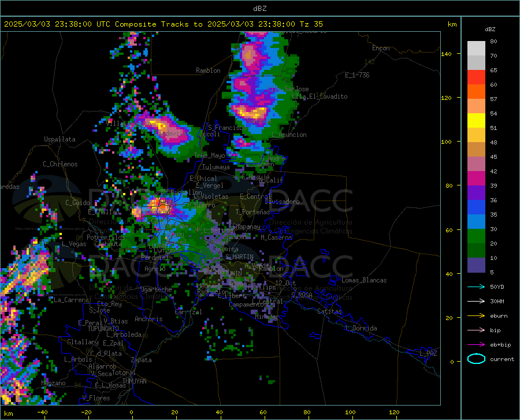Click the 60 tick on vertical axis
Screen dimensions: 520x420
[449, 230]
